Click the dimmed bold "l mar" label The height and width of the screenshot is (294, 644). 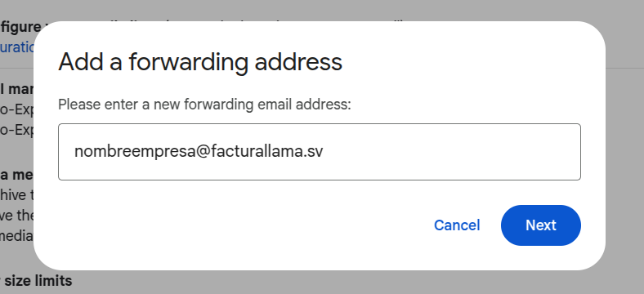[x=17, y=89]
